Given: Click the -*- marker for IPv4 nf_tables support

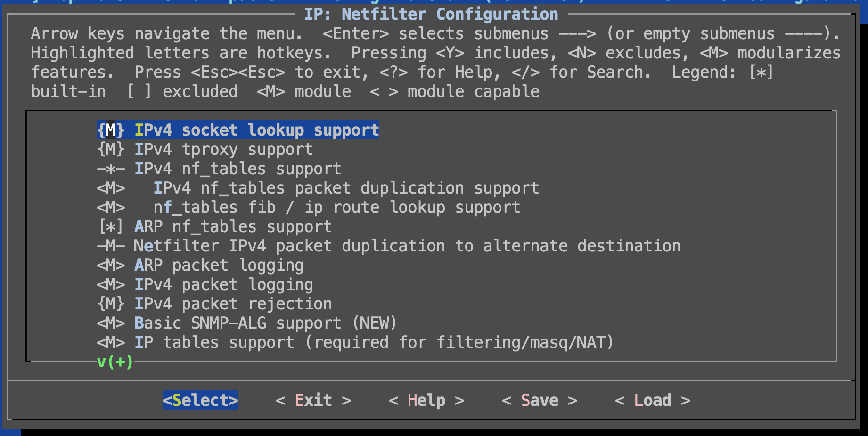Looking at the screenshot, I should click(x=111, y=169).
